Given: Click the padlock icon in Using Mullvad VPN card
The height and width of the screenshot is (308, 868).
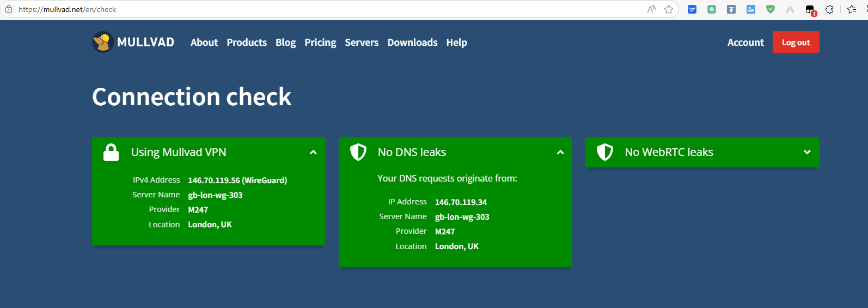Looking at the screenshot, I should [x=111, y=153].
